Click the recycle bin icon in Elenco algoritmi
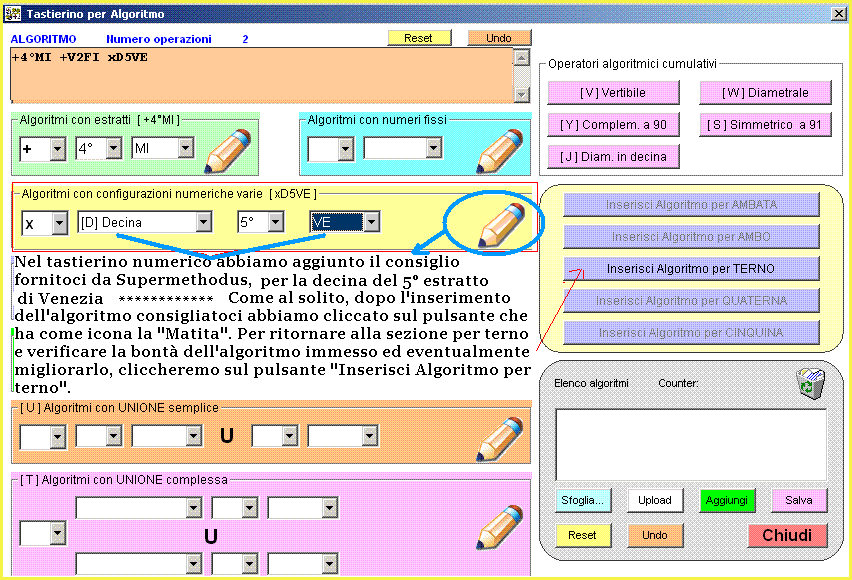The height and width of the screenshot is (580, 852). (810, 383)
